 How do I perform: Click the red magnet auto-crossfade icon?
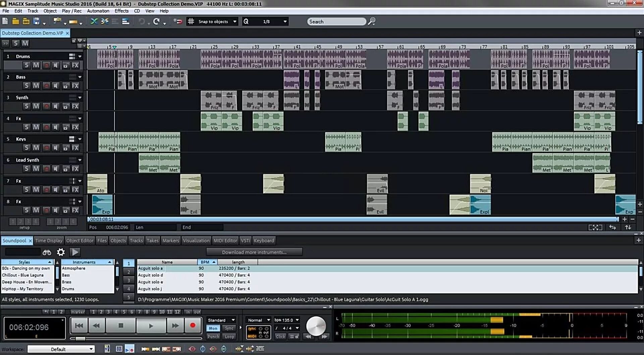[x=177, y=21]
